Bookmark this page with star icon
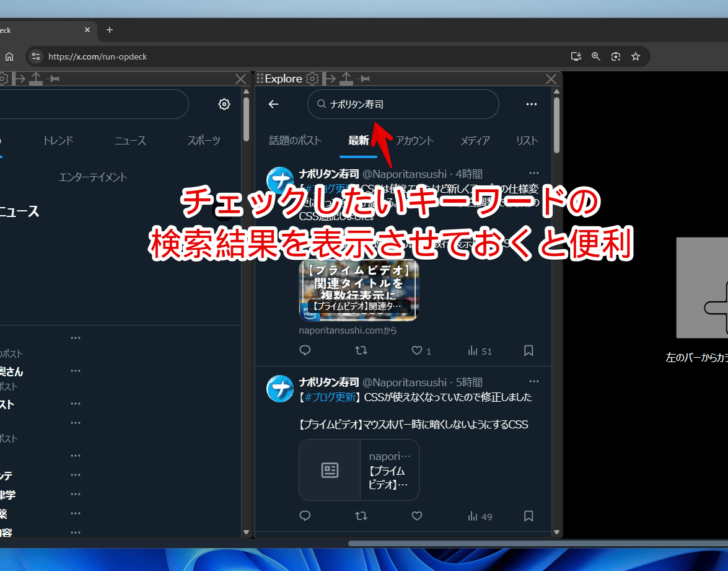Viewport: 728px width, 571px height. (636, 56)
